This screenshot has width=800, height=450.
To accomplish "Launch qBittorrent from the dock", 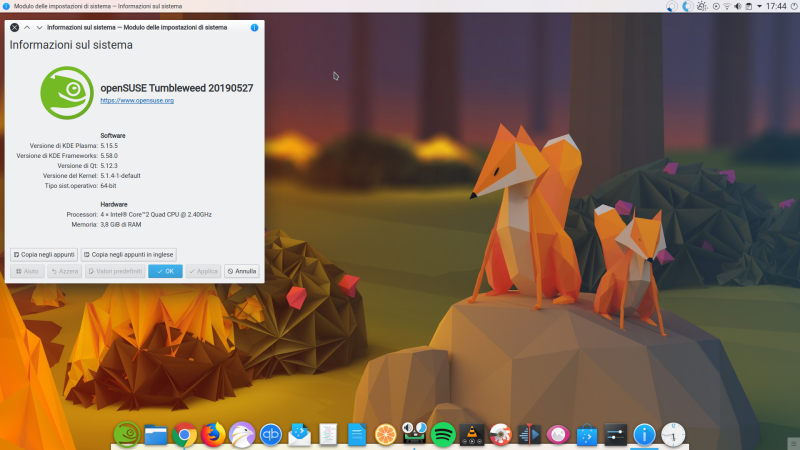I will (270, 435).
